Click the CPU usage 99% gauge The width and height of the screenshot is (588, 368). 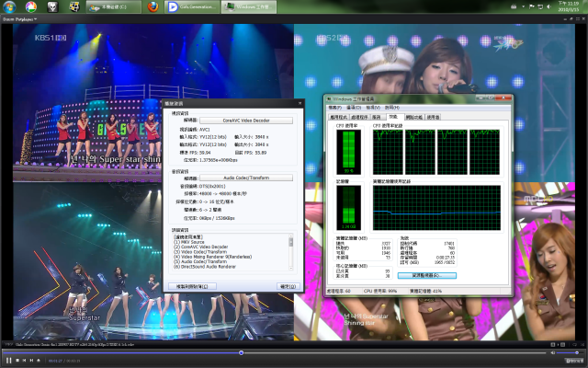coord(349,152)
